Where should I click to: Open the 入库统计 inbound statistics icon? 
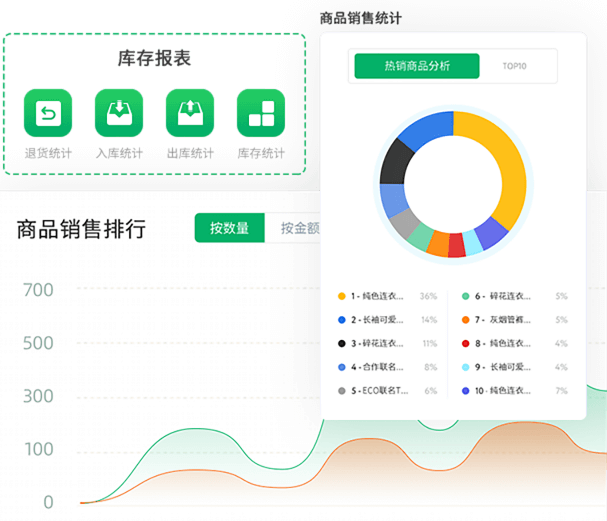[119, 113]
